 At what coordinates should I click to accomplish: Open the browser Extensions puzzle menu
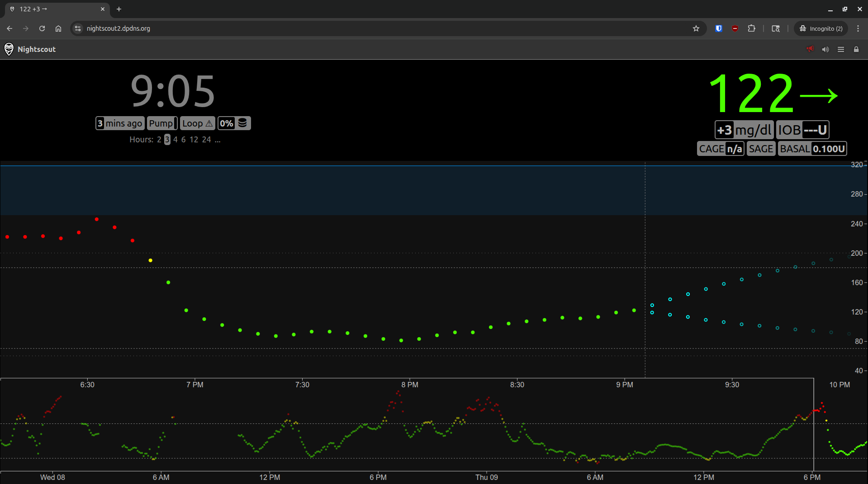point(751,28)
